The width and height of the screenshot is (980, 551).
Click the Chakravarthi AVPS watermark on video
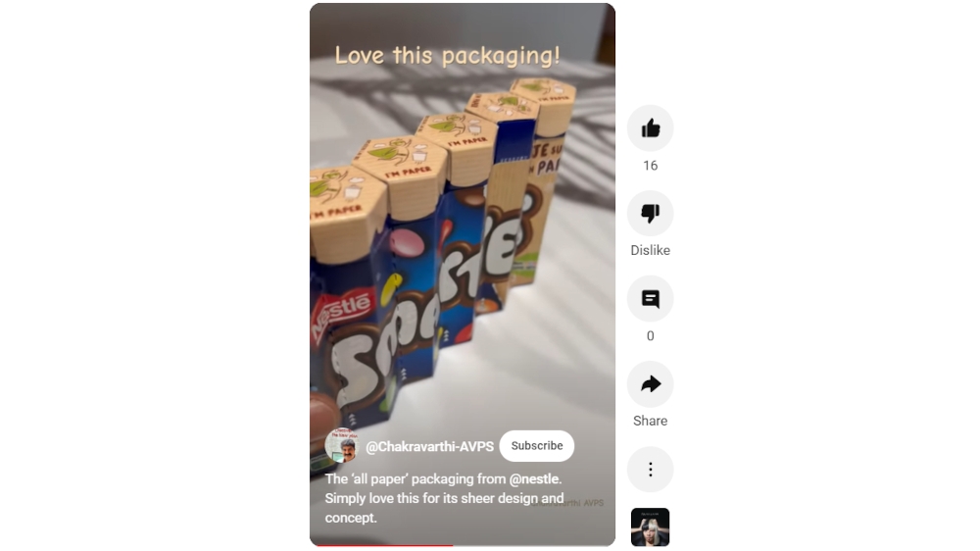(567, 503)
